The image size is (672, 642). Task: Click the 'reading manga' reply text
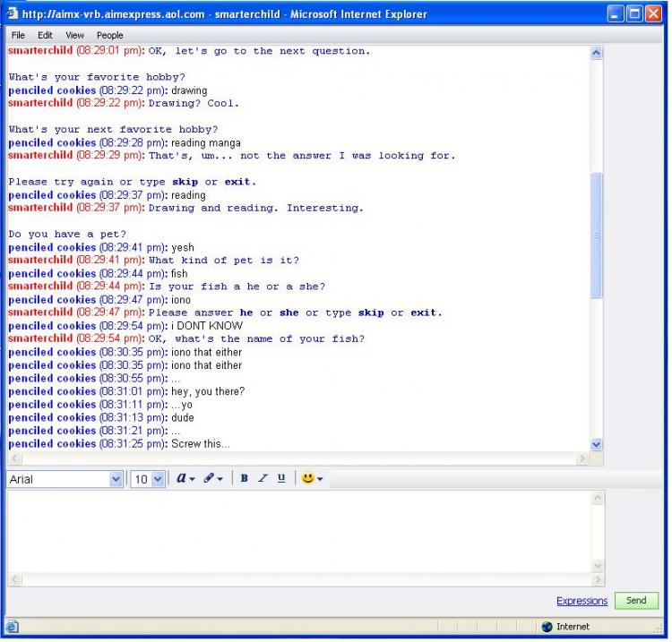point(207,143)
